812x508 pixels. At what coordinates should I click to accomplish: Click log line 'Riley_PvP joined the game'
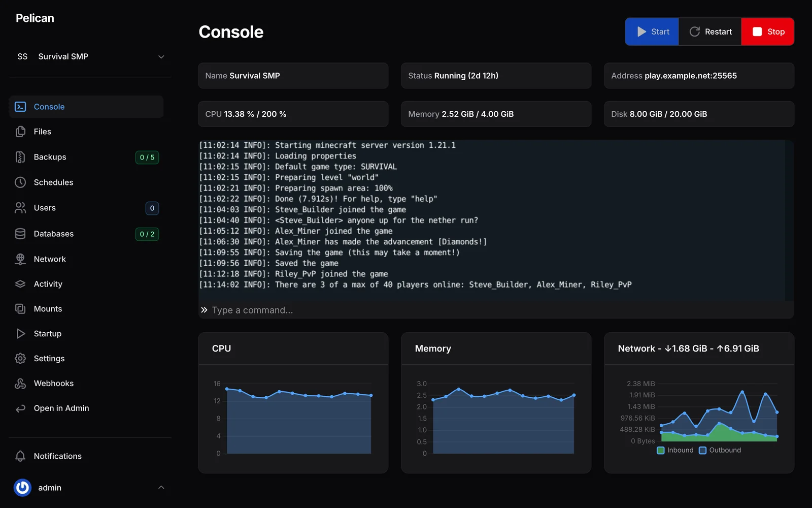coord(293,274)
